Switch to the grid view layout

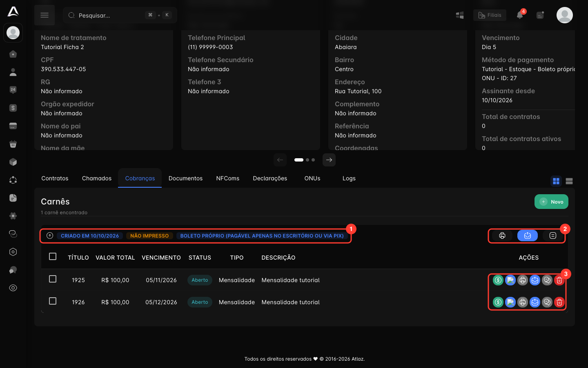[x=556, y=181]
